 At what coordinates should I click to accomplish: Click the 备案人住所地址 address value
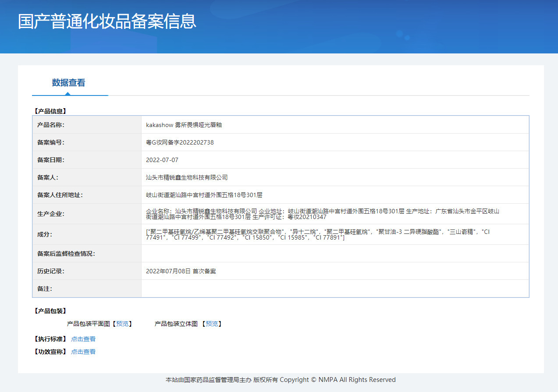pos(204,195)
